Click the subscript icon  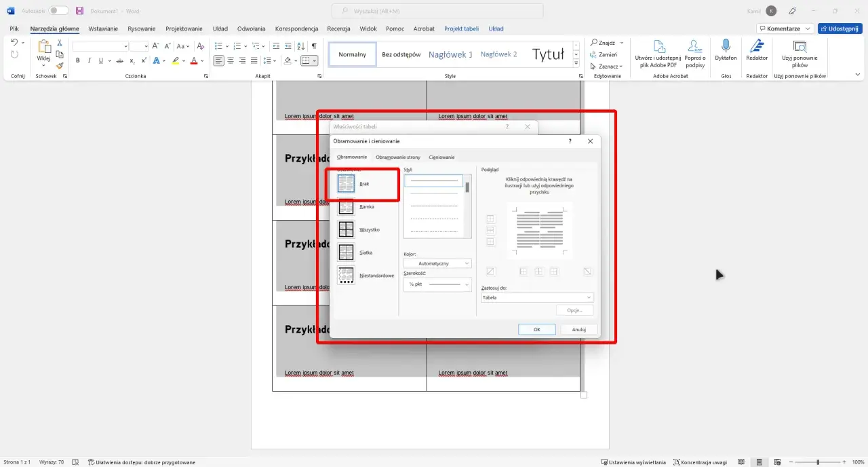coord(133,60)
